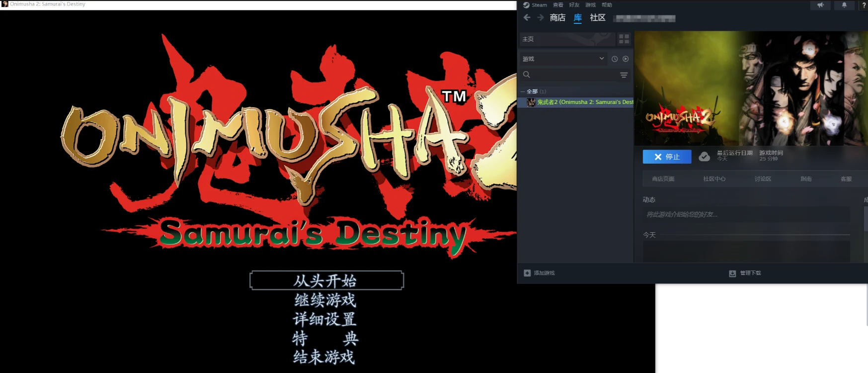The image size is (868, 373).
Task: Click the Onimusha 2 window title bar icon
Action: pyautogui.click(x=4, y=4)
